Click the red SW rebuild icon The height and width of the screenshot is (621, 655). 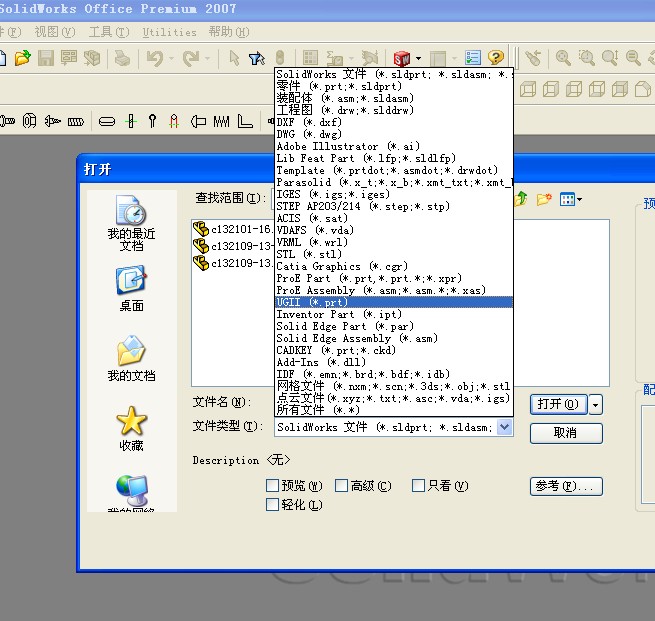(x=401, y=58)
